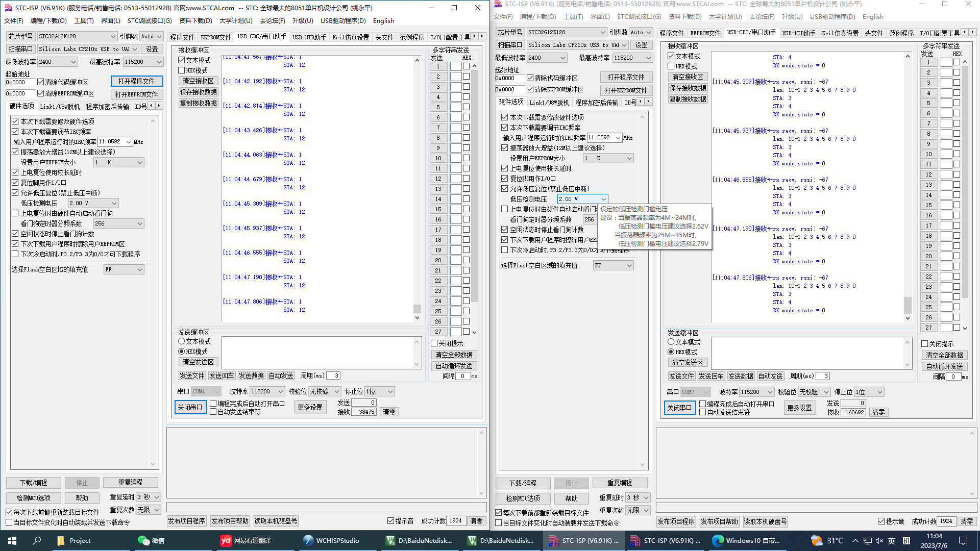980x551 pixels.
Task: Click 读取本机硬盘号 button in right window
Action: [x=765, y=521]
